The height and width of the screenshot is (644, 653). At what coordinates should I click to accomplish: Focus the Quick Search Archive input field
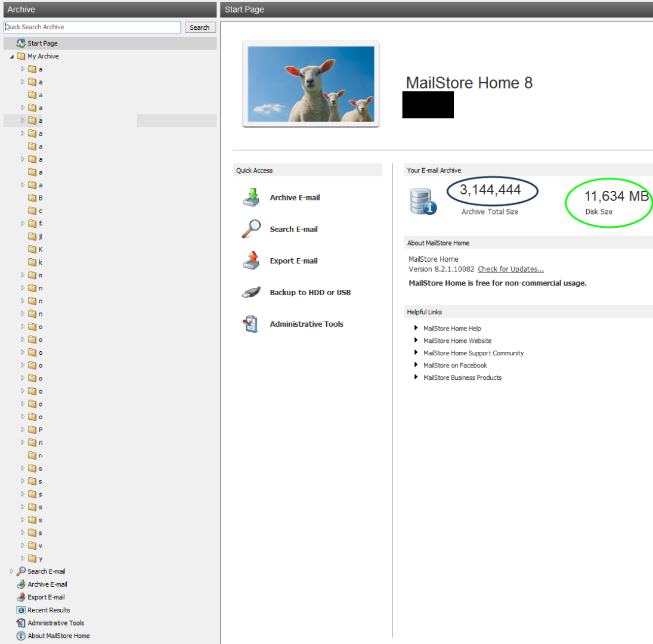(x=92, y=27)
